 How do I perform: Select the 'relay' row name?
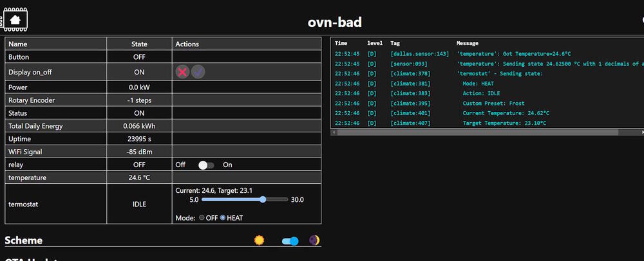[x=15, y=165]
